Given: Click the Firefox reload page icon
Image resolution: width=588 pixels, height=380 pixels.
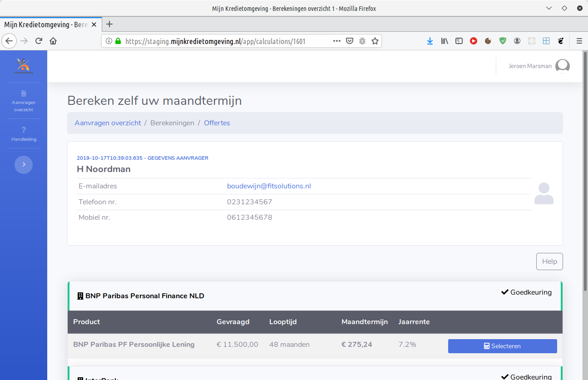Looking at the screenshot, I should click(x=39, y=41).
